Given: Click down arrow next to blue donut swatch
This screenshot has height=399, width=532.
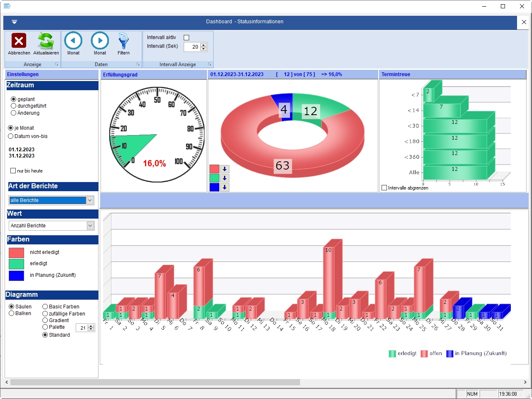Looking at the screenshot, I should [x=224, y=187].
